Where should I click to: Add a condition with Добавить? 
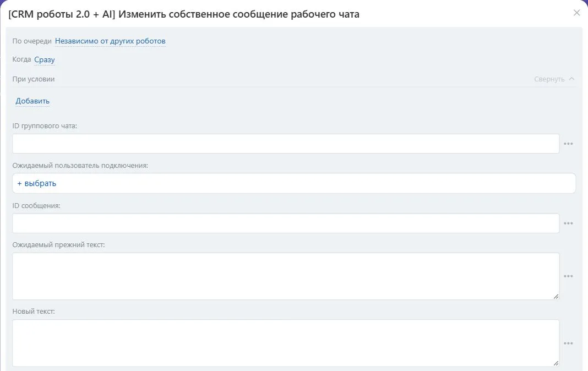pos(32,101)
